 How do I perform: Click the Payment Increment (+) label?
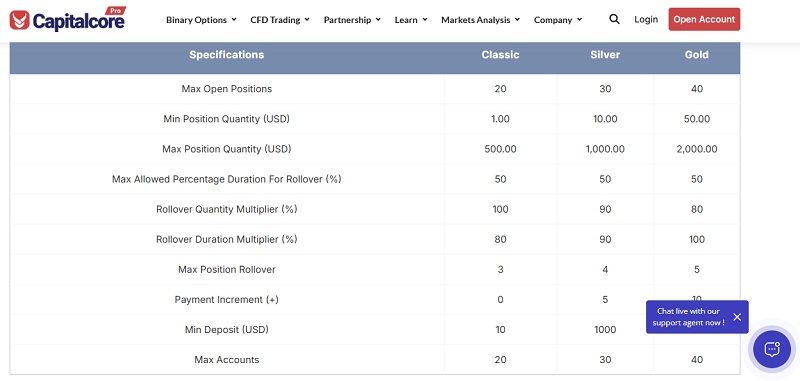[x=227, y=299]
